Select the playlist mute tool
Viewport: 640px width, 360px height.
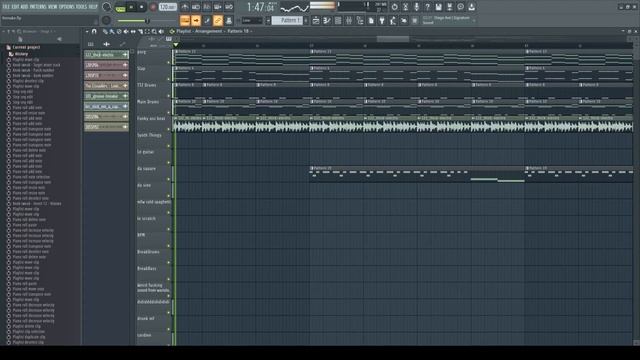click(x=126, y=31)
